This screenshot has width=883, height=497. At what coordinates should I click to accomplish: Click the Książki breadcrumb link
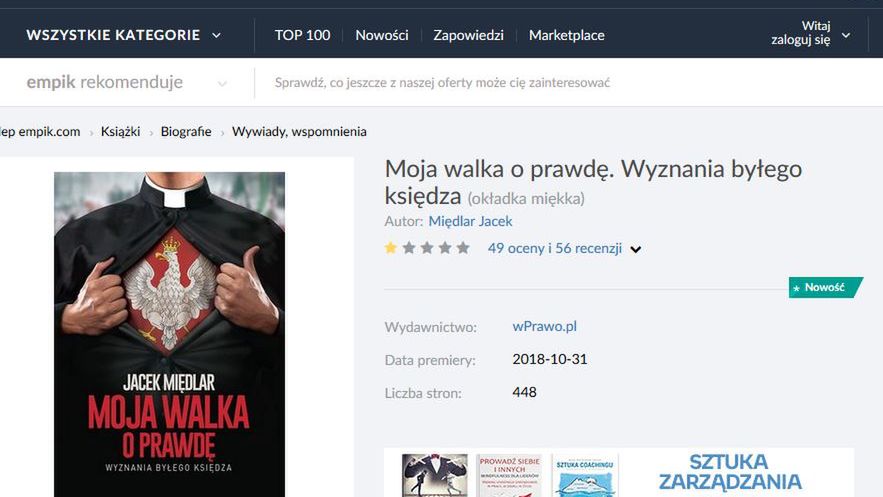point(121,132)
